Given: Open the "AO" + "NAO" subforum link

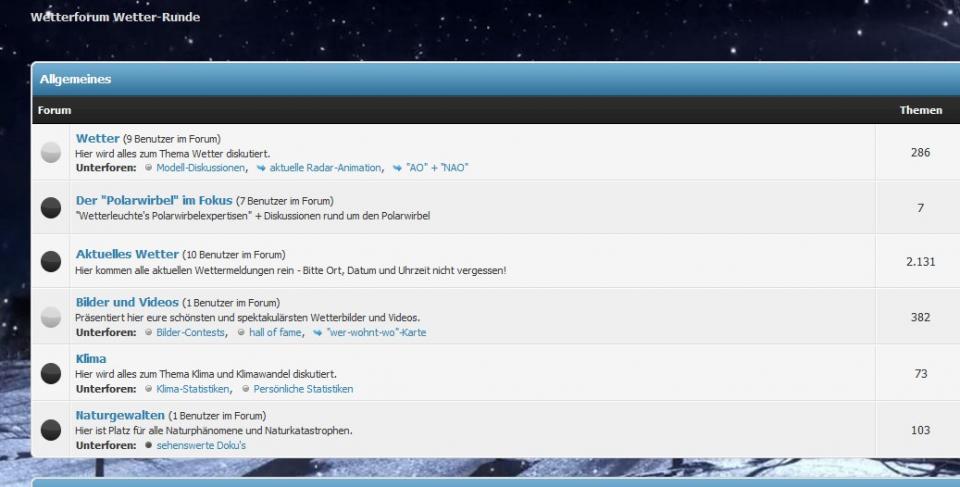Looking at the screenshot, I should tap(436, 168).
